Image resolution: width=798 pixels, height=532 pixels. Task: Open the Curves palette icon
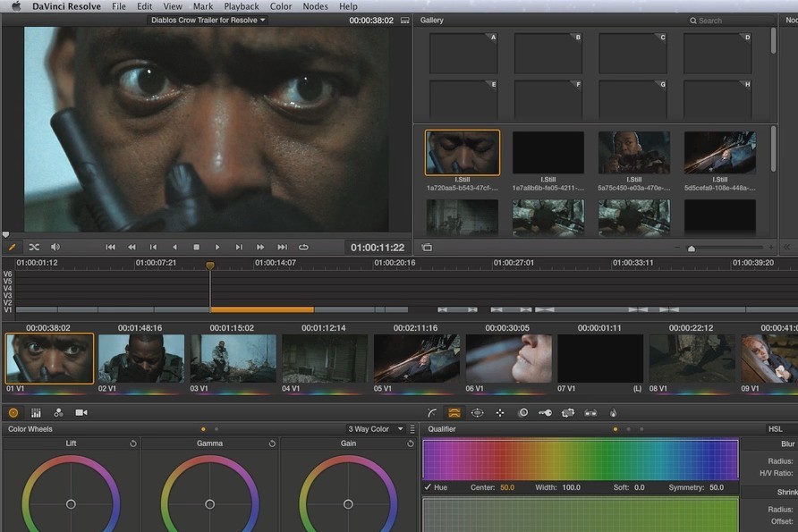tap(432, 413)
